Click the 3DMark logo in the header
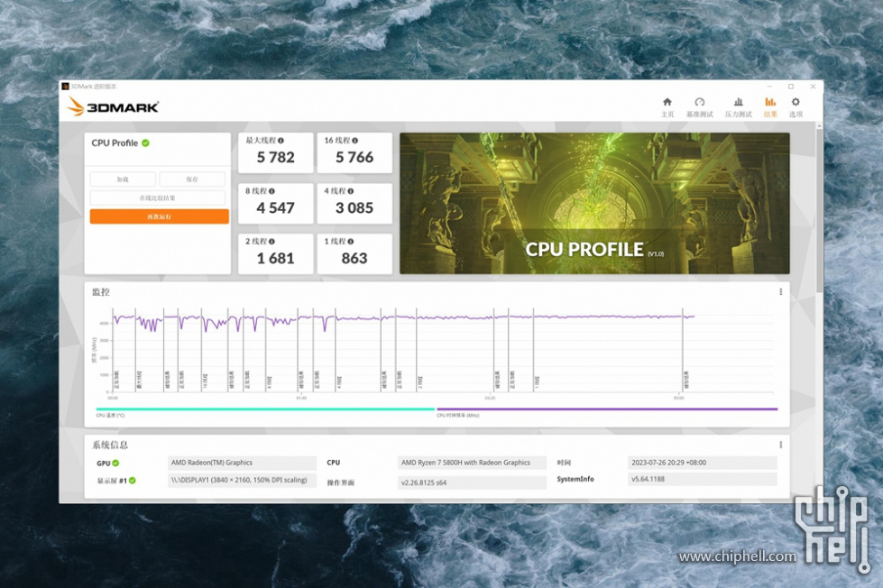883x588 pixels. pyautogui.click(x=113, y=106)
